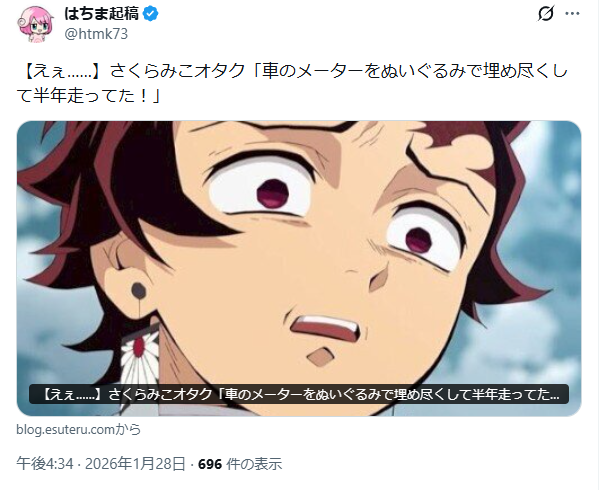Click the round black ear stud in the image
The image size is (599, 490).
(x=138, y=291)
